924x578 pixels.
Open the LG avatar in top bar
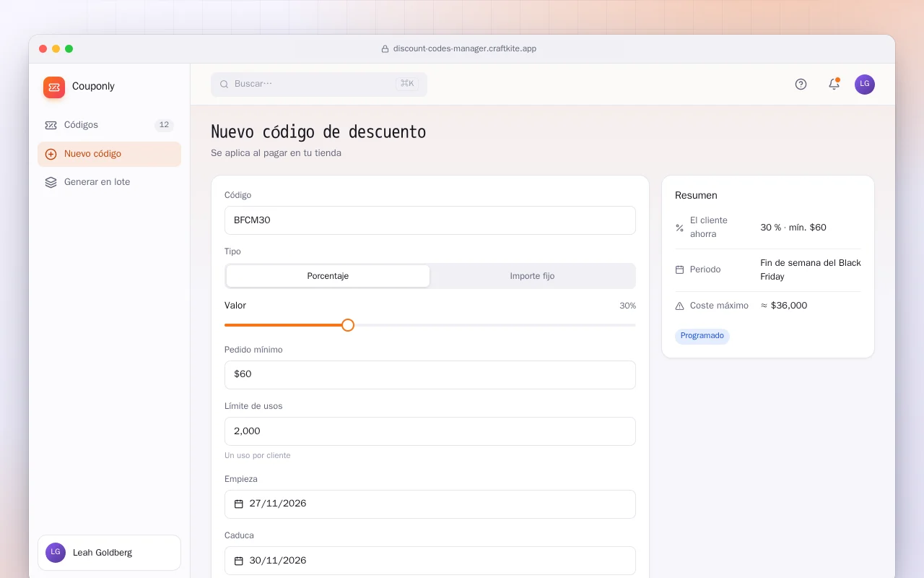(x=865, y=84)
